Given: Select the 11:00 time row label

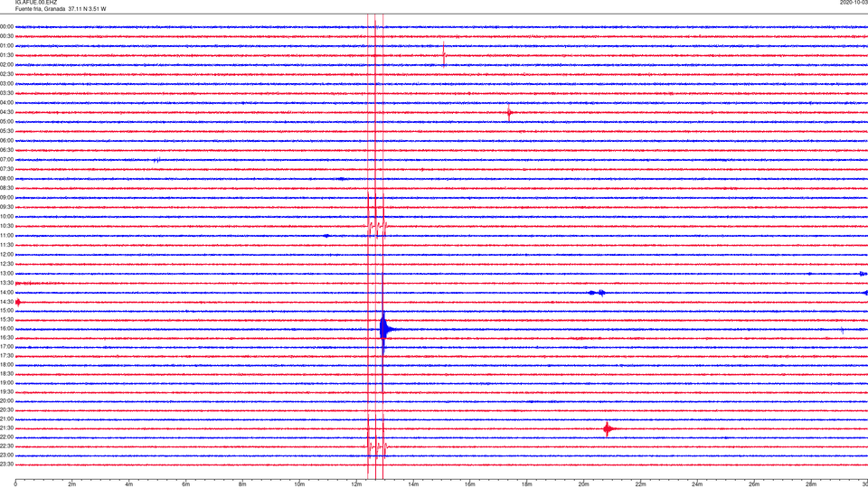Looking at the screenshot, I should click(7, 236).
